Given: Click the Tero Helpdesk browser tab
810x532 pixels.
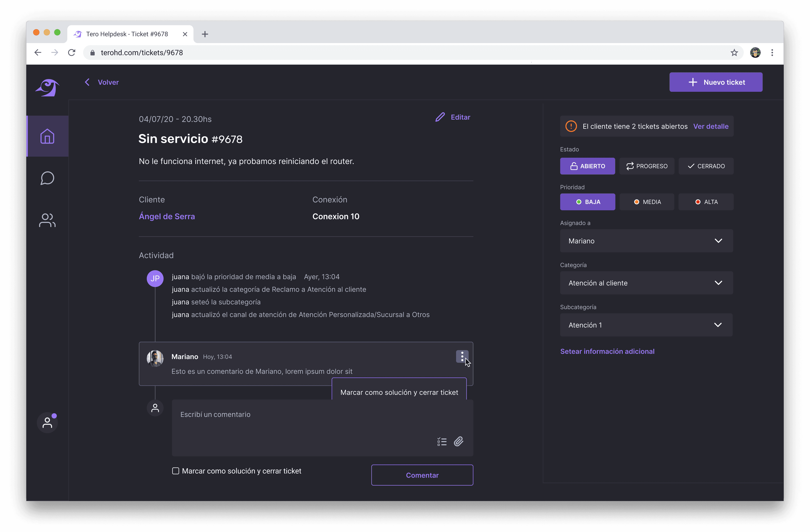Looking at the screenshot, I should coord(127,34).
